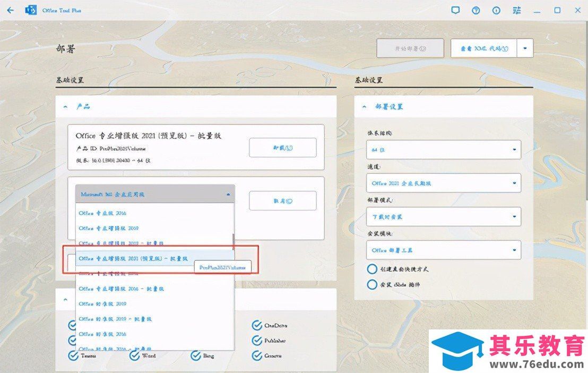Select Office 标准版 2016 from list

(155, 334)
